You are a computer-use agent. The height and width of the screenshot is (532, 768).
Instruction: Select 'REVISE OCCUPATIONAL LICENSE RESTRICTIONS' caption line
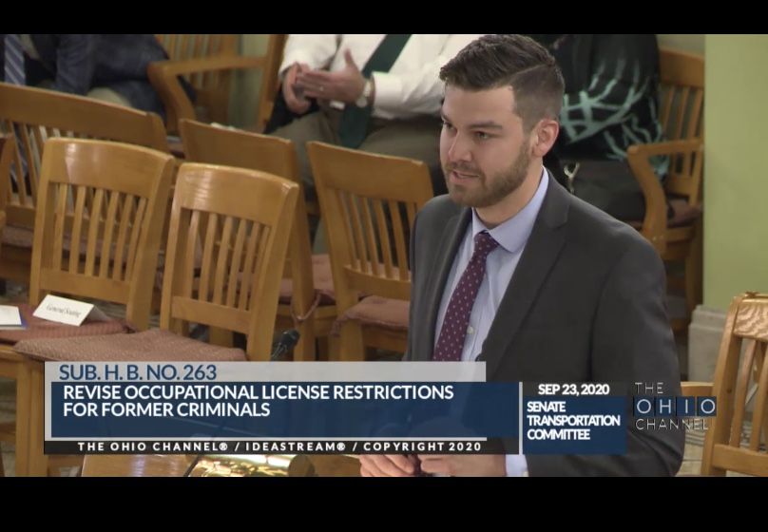pyautogui.click(x=259, y=392)
